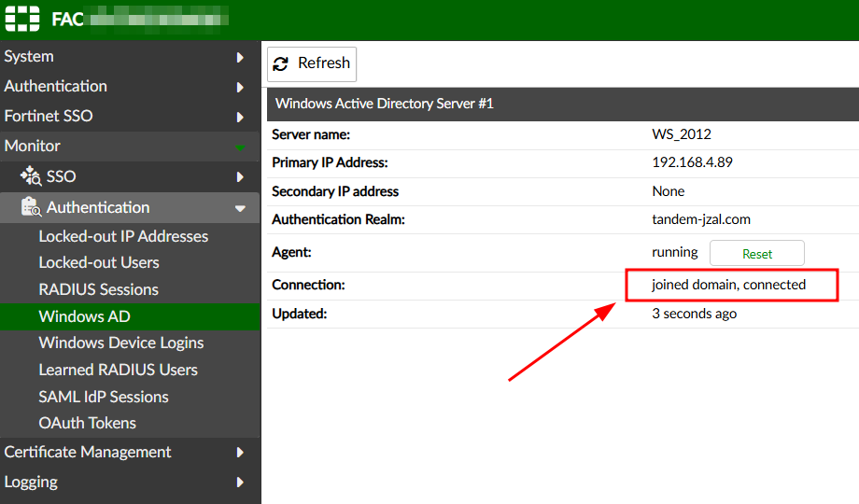Expand the Fortinet SSO section arrow
Viewport: 859px width, 504px height.
[240, 117]
